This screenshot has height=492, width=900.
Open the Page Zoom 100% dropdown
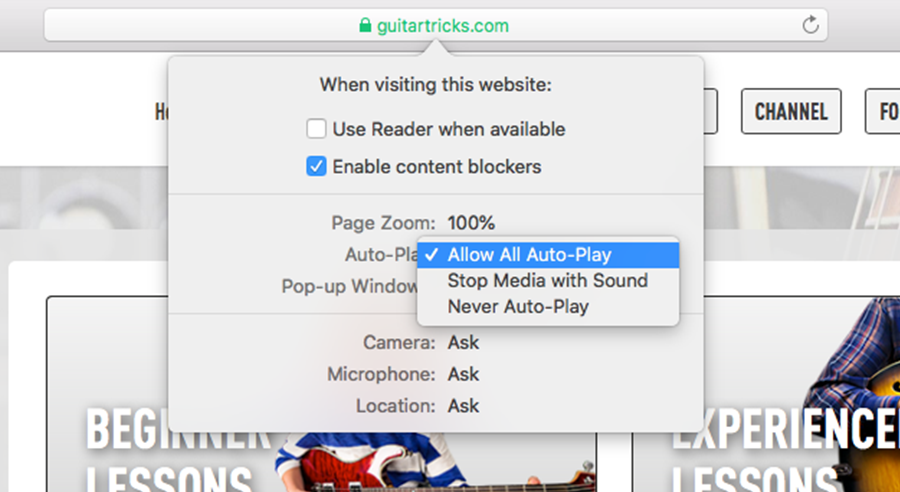[471, 223]
